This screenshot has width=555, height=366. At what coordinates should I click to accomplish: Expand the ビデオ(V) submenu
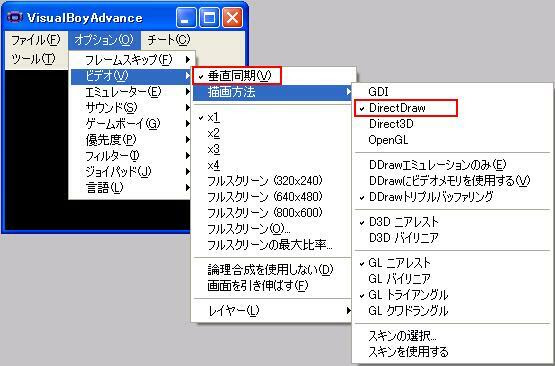(x=131, y=76)
